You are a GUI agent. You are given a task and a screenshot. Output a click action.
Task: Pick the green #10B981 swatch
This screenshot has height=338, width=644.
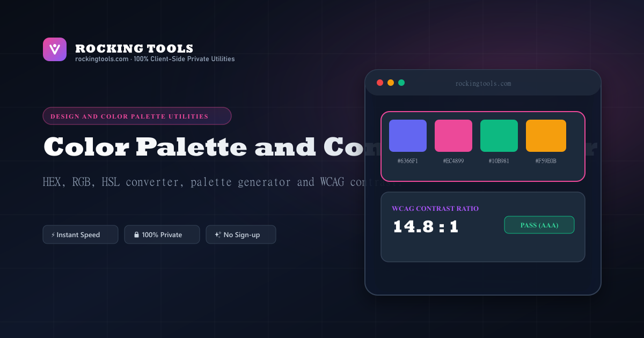click(499, 136)
